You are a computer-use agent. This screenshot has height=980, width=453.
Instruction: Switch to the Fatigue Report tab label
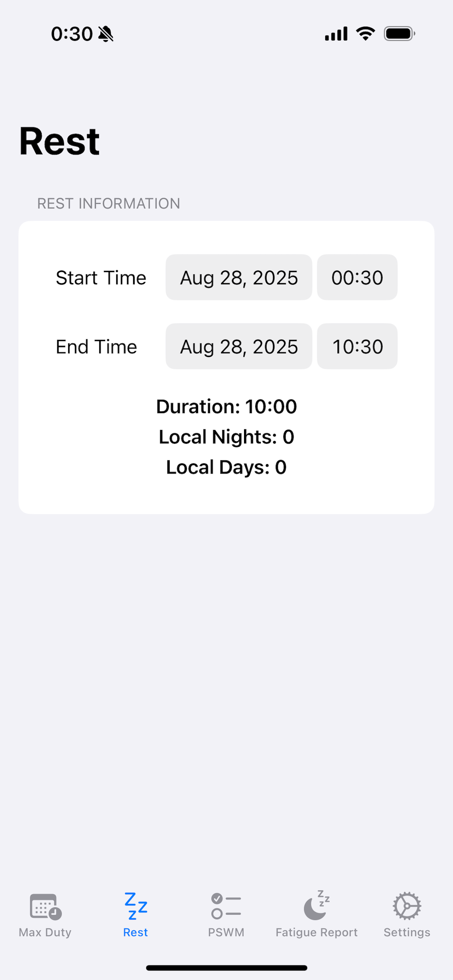pos(317,933)
